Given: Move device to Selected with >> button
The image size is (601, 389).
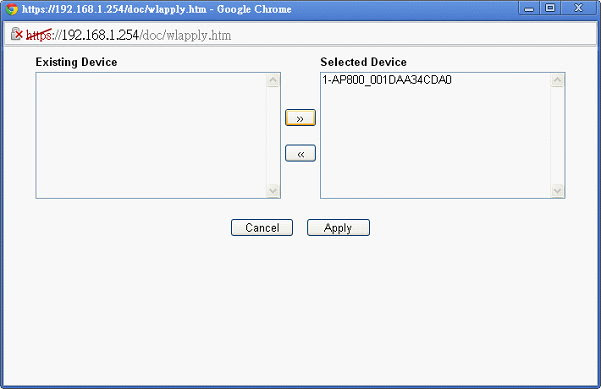Looking at the screenshot, I should pos(300,118).
